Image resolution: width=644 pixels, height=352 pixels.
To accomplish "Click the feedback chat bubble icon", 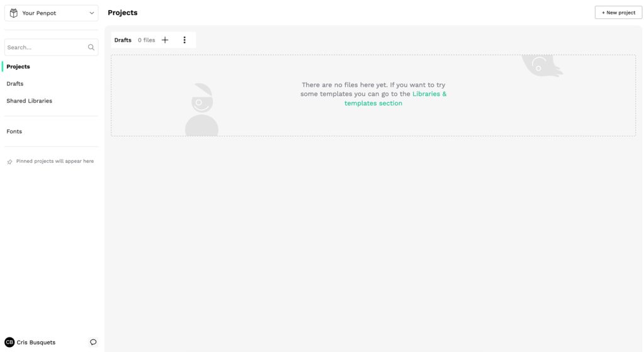I will point(93,343).
